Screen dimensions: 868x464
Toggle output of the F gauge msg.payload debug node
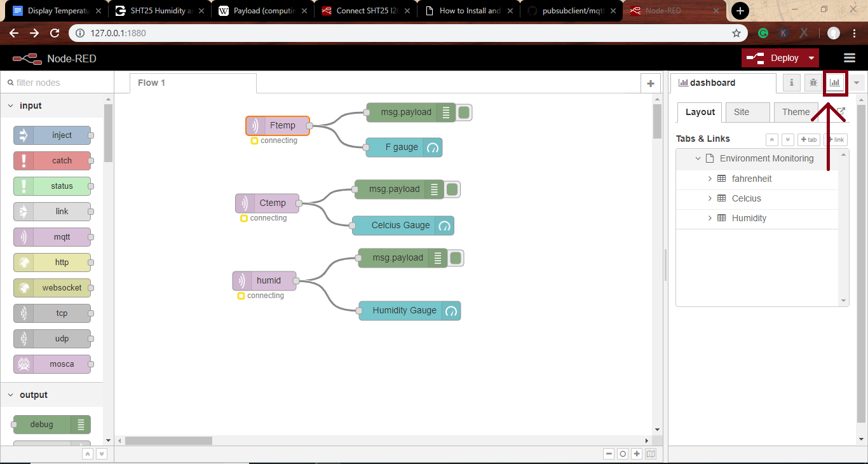click(x=463, y=112)
